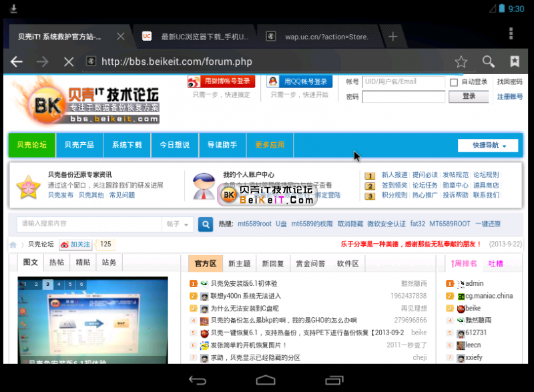
Task: Select the 周排名 tab
Action: point(464,264)
